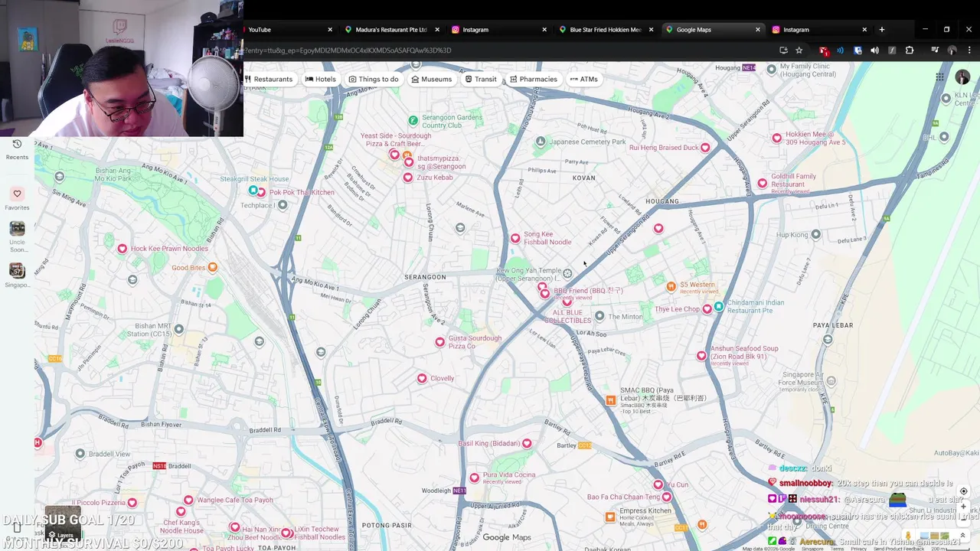Image resolution: width=980 pixels, height=551 pixels.
Task: Open Uncle Soon recent place thumbnail
Action: (17, 229)
